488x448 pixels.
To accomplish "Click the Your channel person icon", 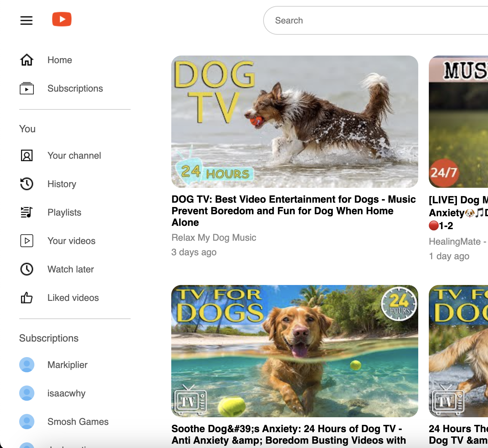I will tap(27, 155).
